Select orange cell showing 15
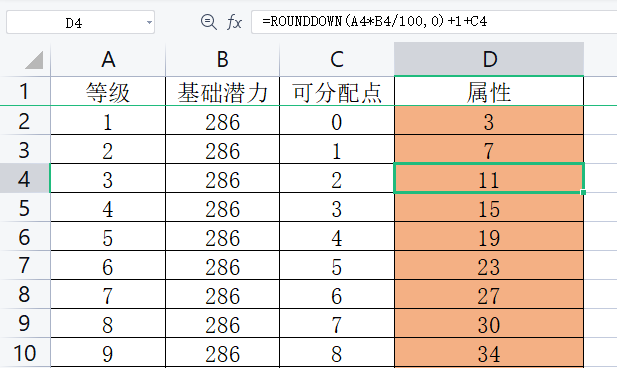 [489, 207]
